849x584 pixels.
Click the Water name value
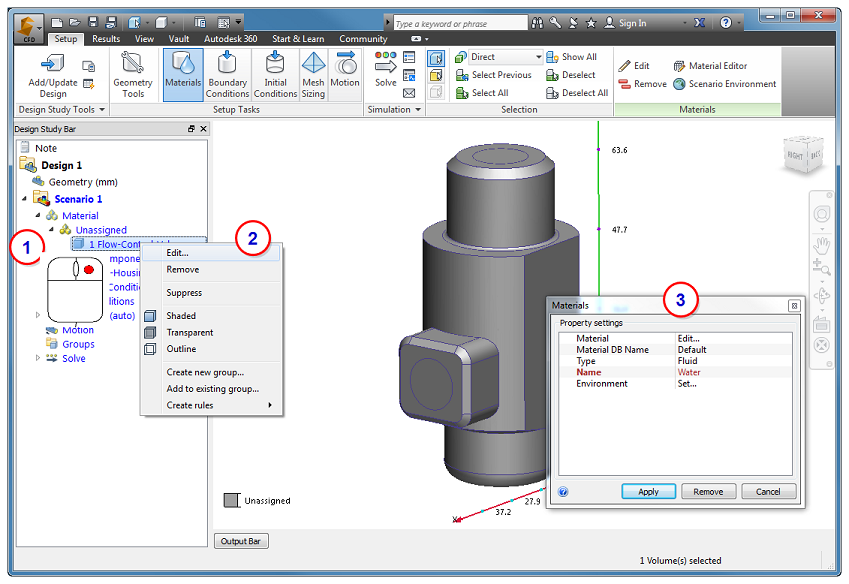pos(689,372)
